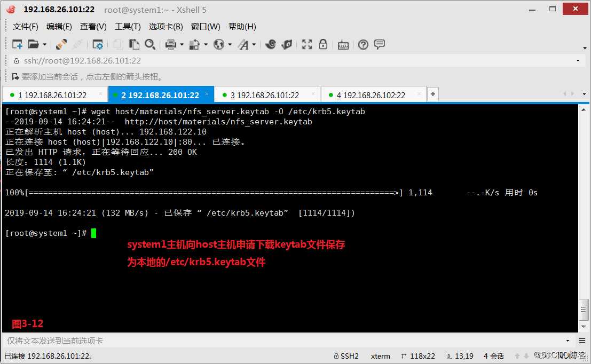Click the add current session arrow icon
The width and height of the screenshot is (591, 364).
tap(15, 77)
